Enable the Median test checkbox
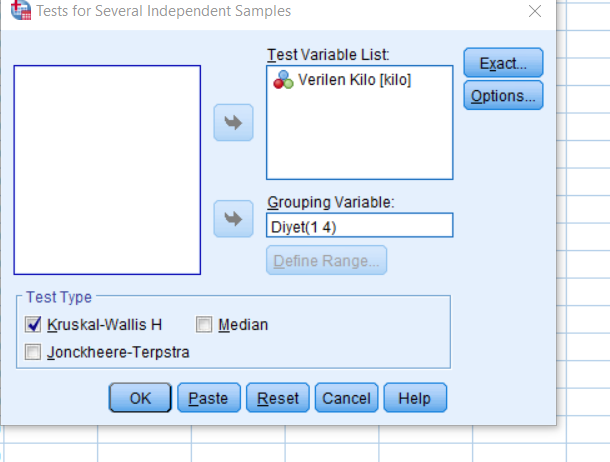Image resolution: width=610 pixels, height=462 pixels. point(204,324)
